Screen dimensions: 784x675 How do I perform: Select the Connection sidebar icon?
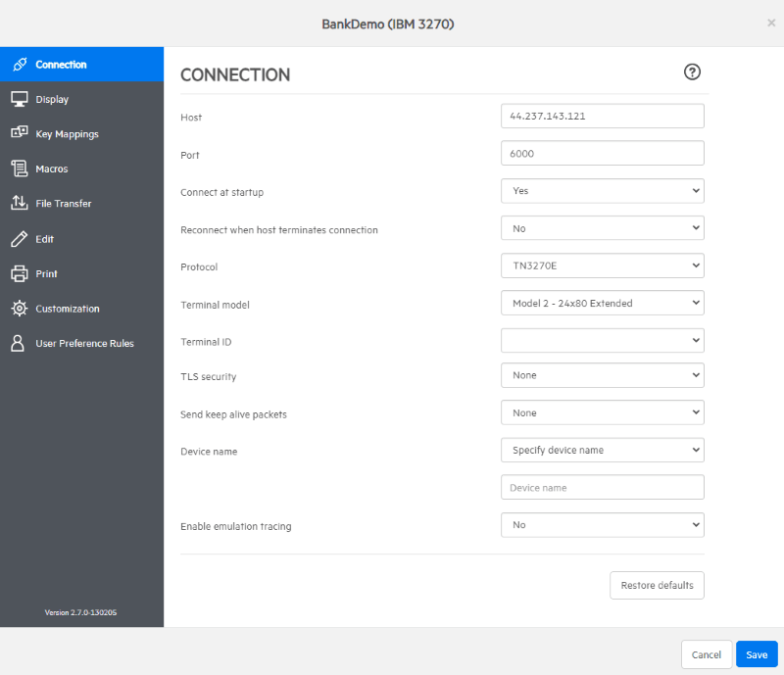pos(57,64)
